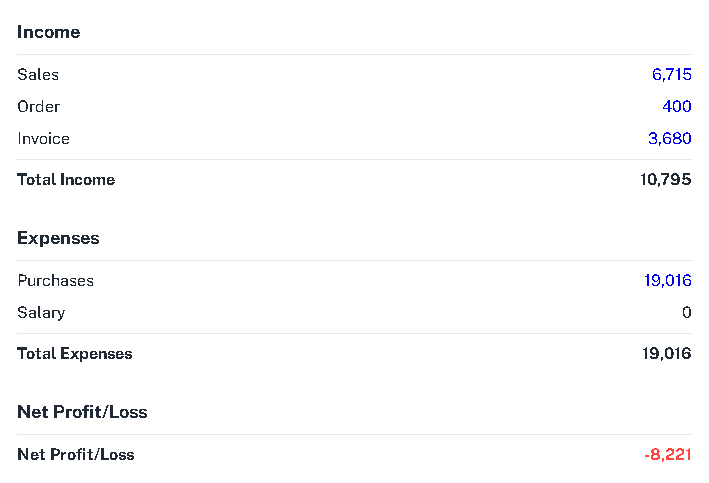Screen dimensions: 709x483
Task: Click the Expenses section heading
Action: point(58,238)
